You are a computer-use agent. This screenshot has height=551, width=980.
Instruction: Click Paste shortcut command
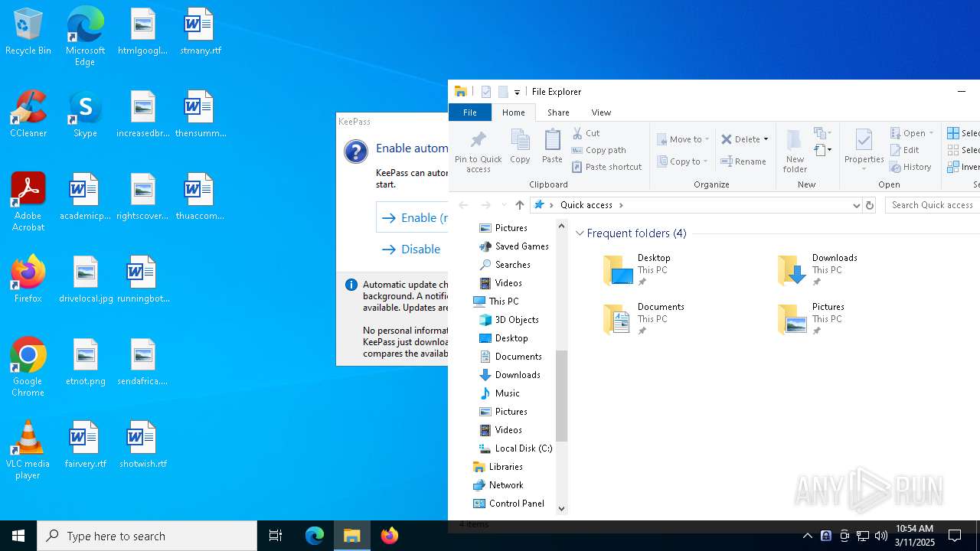[606, 167]
